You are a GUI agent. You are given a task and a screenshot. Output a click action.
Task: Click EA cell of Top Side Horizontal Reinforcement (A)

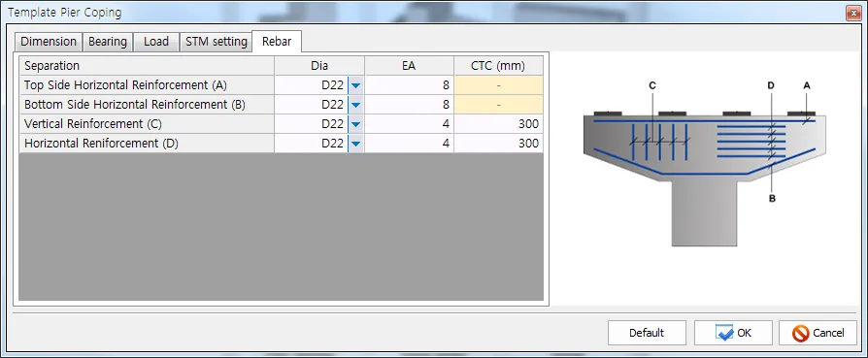410,85
